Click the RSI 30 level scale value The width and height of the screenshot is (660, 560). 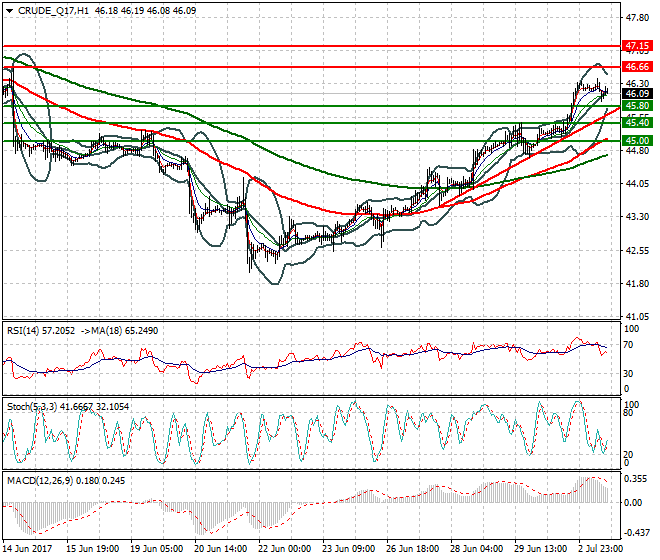(628, 373)
